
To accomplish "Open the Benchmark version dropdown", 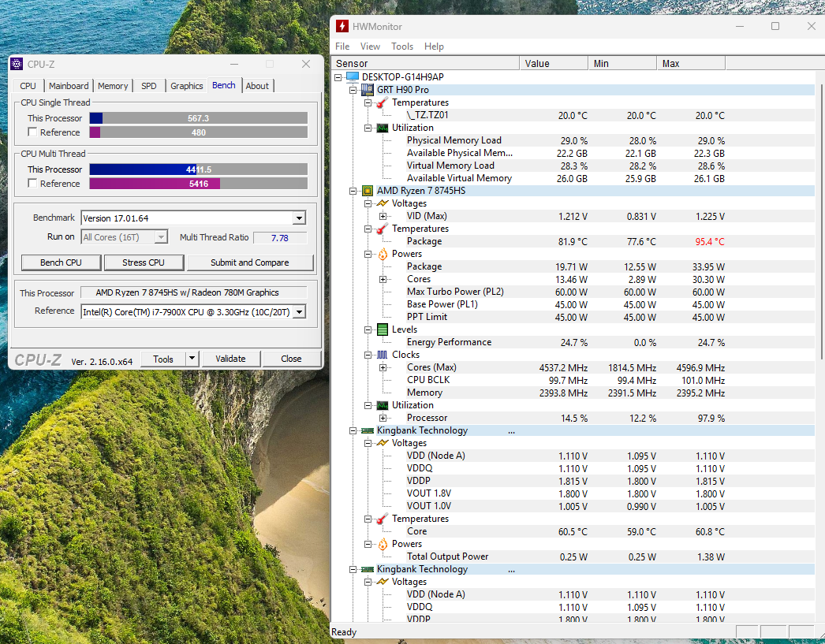I will (x=299, y=218).
